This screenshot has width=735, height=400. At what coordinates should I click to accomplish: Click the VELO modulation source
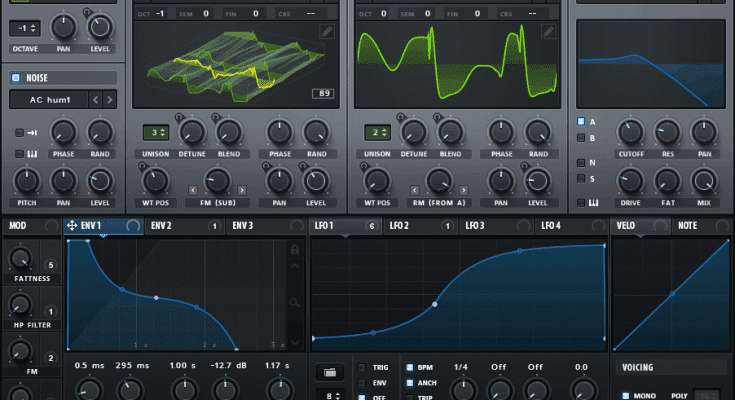(x=628, y=226)
